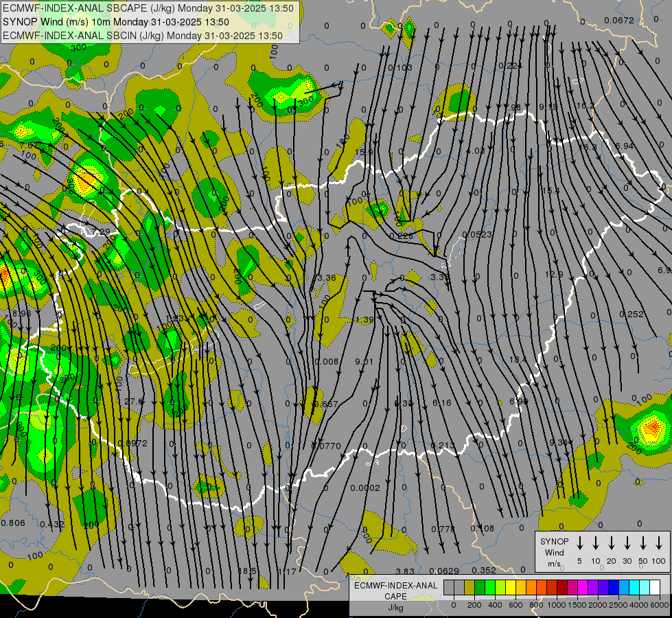The image size is (672, 618).
Task: Click the 2500 tick label on CAPE scale
Action: tap(618, 605)
